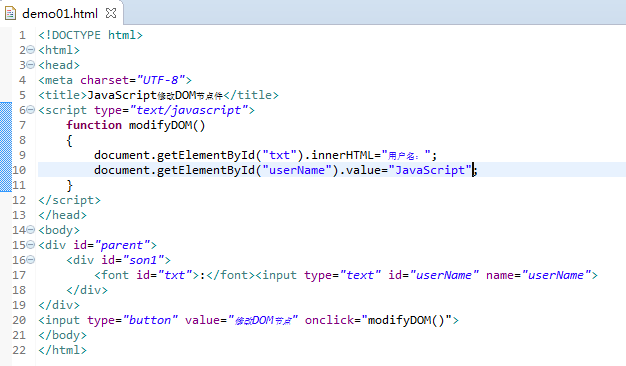626x366 pixels.
Task: Click the DOCTYPE html declaration text
Action: 91,35
